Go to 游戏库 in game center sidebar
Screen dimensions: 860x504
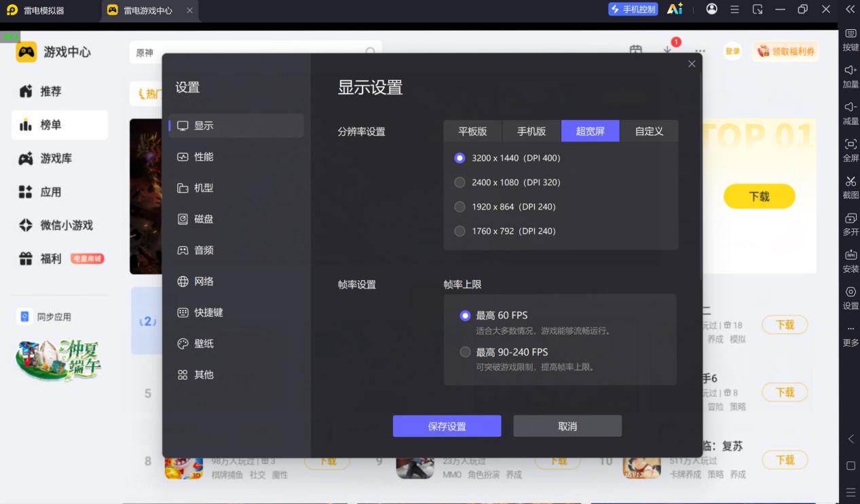[x=60, y=159]
